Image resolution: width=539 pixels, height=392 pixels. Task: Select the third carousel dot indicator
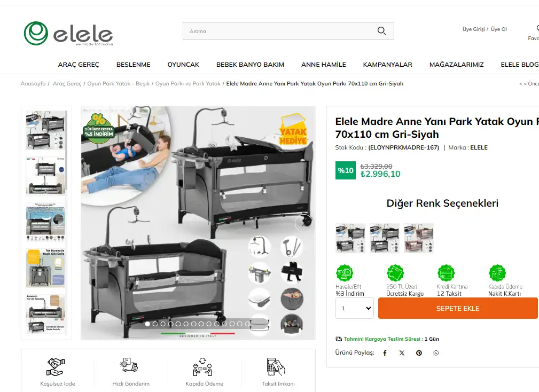(163, 324)
